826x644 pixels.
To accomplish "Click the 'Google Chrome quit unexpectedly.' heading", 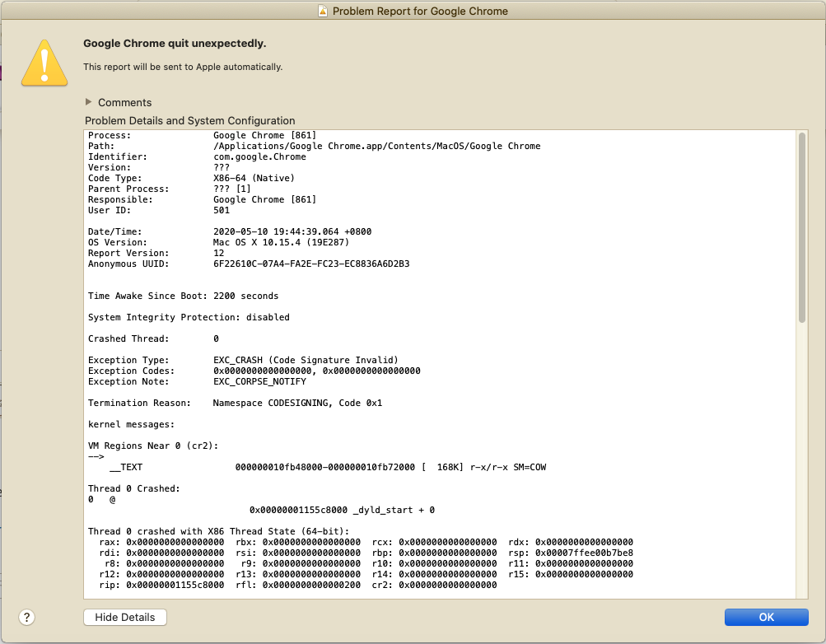I will pos(175,43).
